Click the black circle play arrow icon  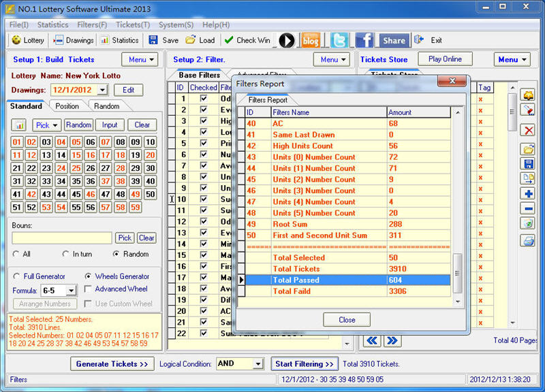click(286, 41)
